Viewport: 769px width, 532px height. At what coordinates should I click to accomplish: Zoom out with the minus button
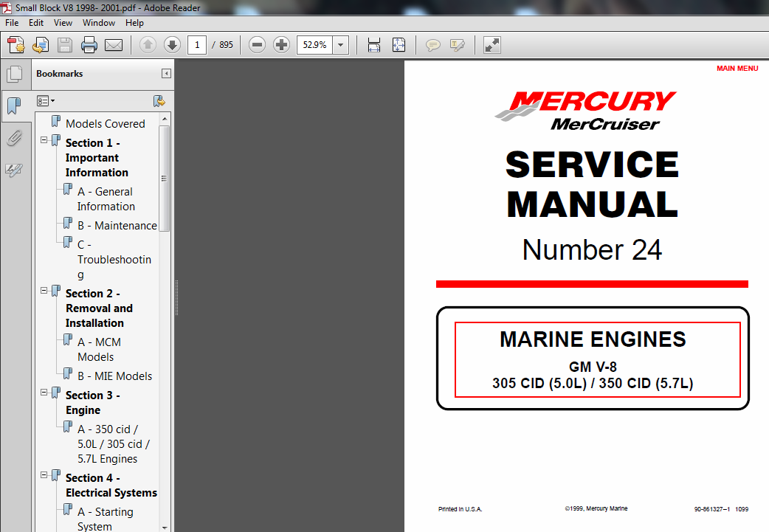point(257,45)
